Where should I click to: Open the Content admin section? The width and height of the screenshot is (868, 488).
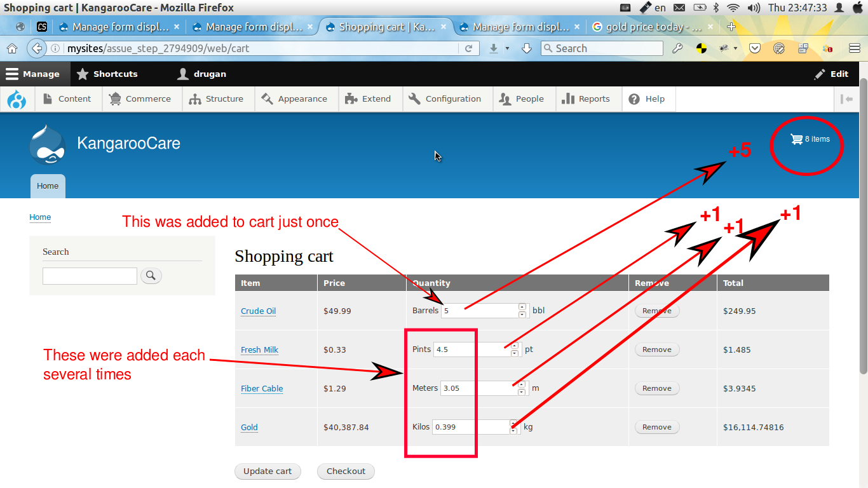click(68, 98)
